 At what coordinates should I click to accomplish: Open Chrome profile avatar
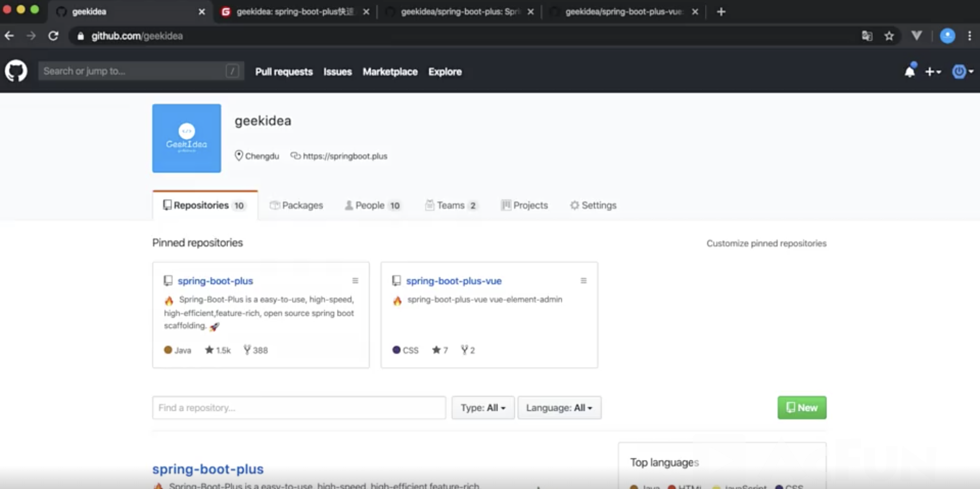[948, 36]
